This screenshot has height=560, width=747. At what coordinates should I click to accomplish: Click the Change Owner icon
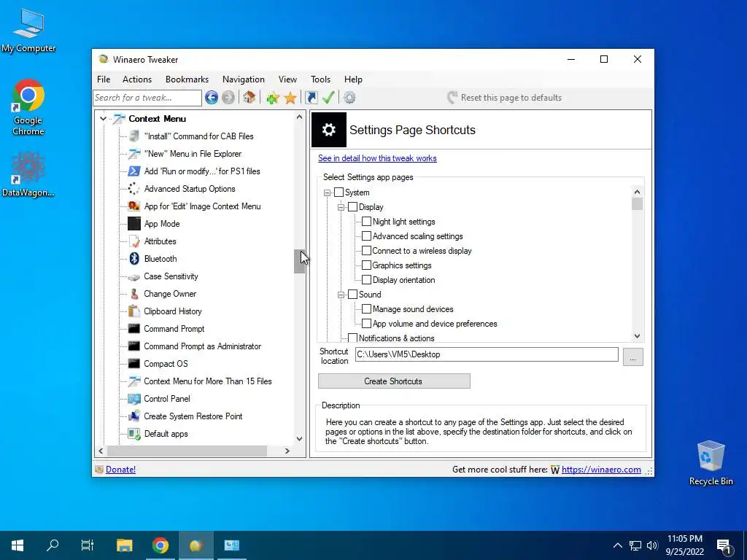pyautogui.click(x=134, y=294)
